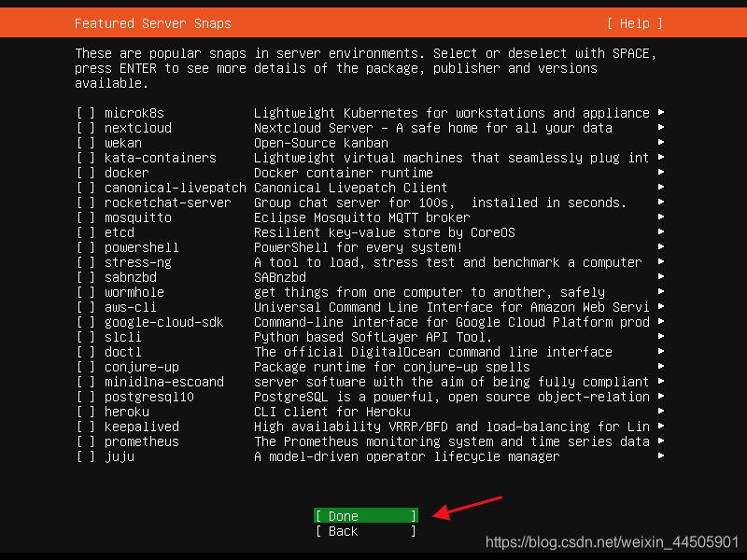Toggle the juju snap checkbox
This screenshot has height=560, width=747.
(x=86, y=456)
